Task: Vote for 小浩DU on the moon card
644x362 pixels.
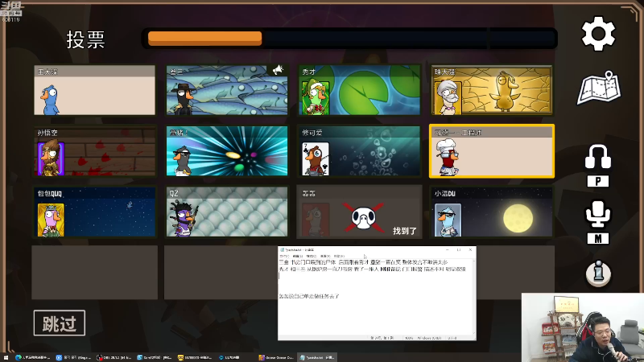Action: tap(492, 212)
